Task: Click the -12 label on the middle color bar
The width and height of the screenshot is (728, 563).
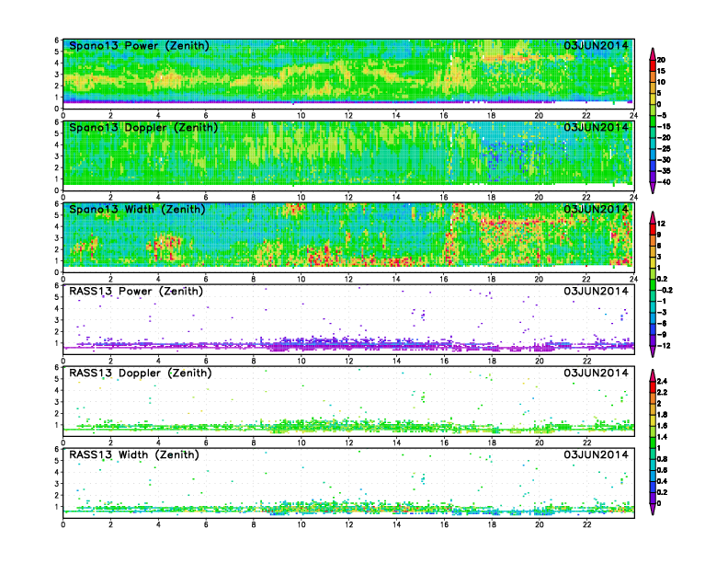Action: point(663,346)
